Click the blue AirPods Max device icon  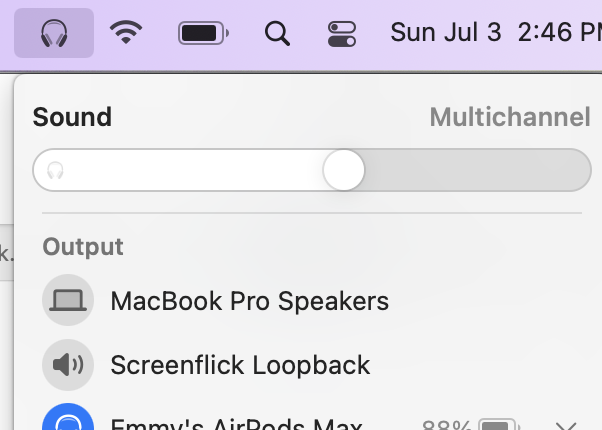[x=68, y=422]
